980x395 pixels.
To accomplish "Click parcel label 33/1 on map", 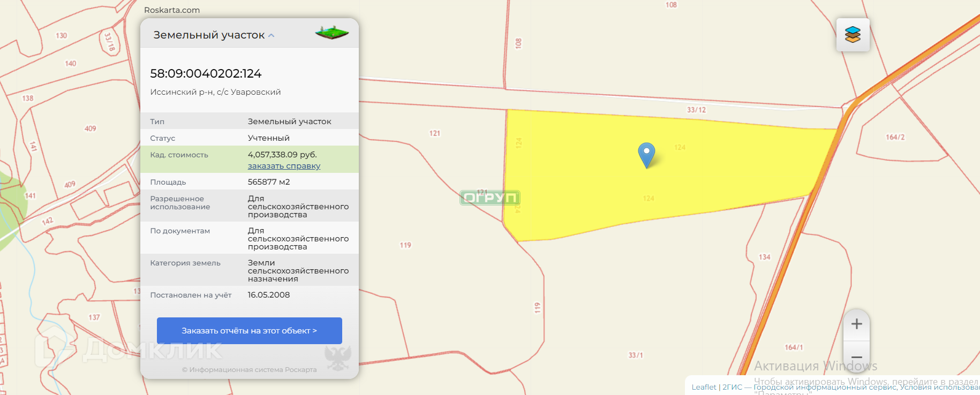I will click(636, 355).
